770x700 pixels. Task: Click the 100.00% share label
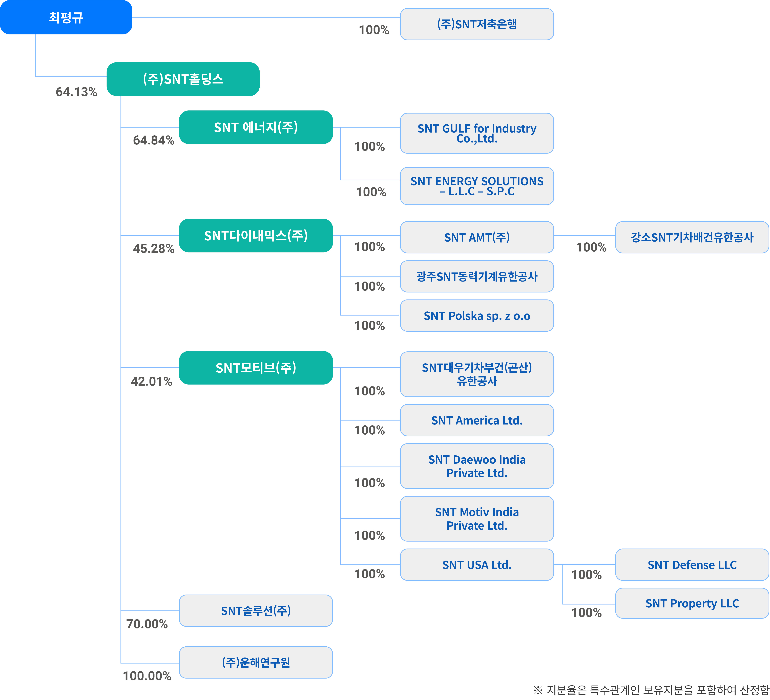click(147, 676)
